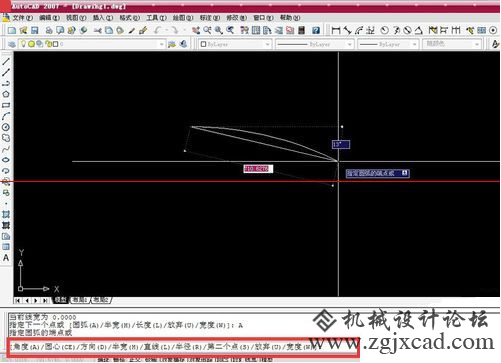Viewport: 501px width, 363px height.
Task: Open the 工具(T) menu
Action: tap(156, 18)
